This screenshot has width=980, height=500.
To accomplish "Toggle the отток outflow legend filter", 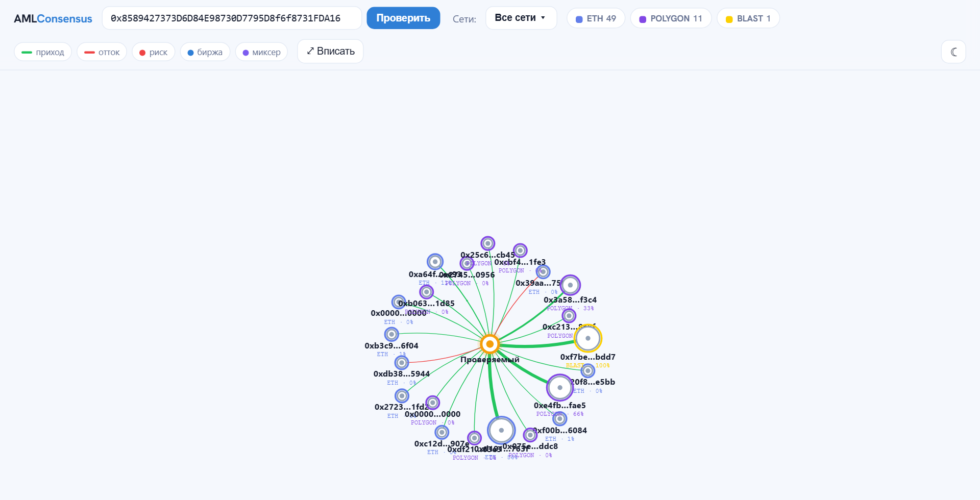I will [102, 52].
